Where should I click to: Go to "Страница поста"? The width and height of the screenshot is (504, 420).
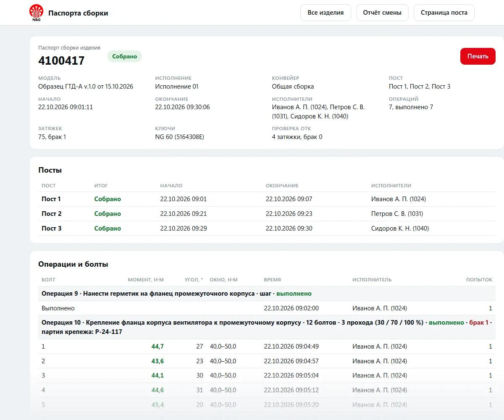click(x=444, y=13)
